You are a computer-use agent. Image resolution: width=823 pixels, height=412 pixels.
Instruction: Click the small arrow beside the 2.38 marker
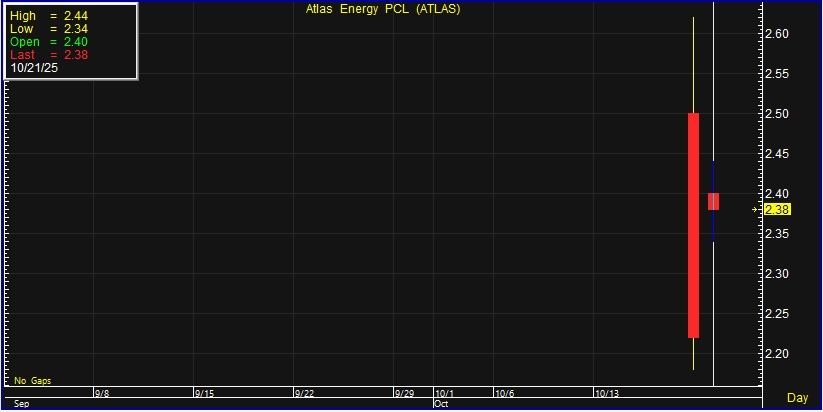[756, 209]
